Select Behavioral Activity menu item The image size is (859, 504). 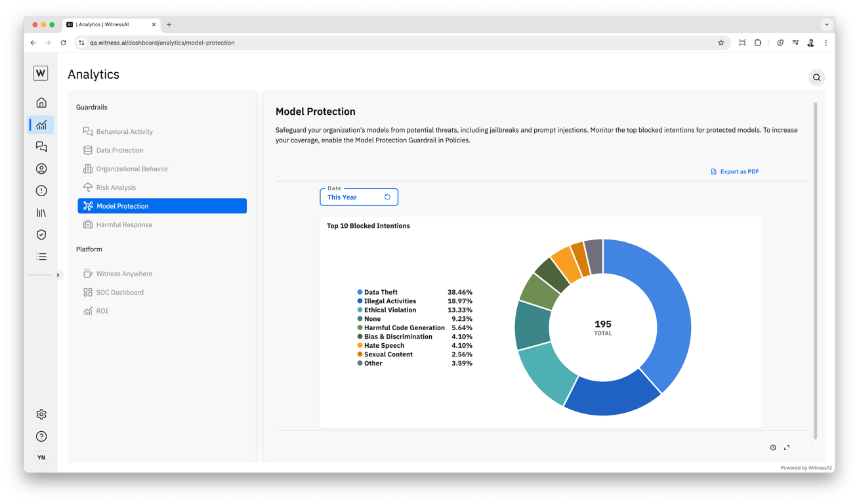(162, 132)
